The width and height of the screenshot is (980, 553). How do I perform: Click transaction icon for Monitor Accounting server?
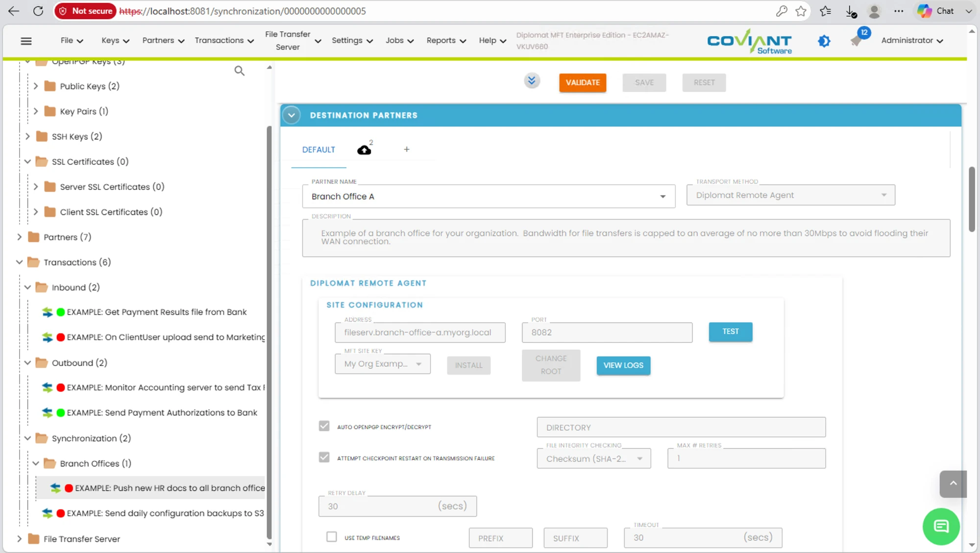click(48, 387)
